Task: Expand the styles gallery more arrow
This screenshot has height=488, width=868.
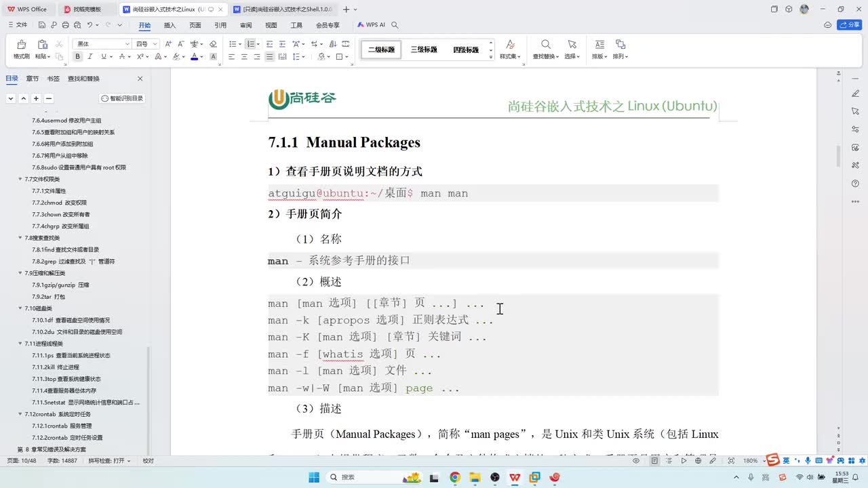Action: 491,57
